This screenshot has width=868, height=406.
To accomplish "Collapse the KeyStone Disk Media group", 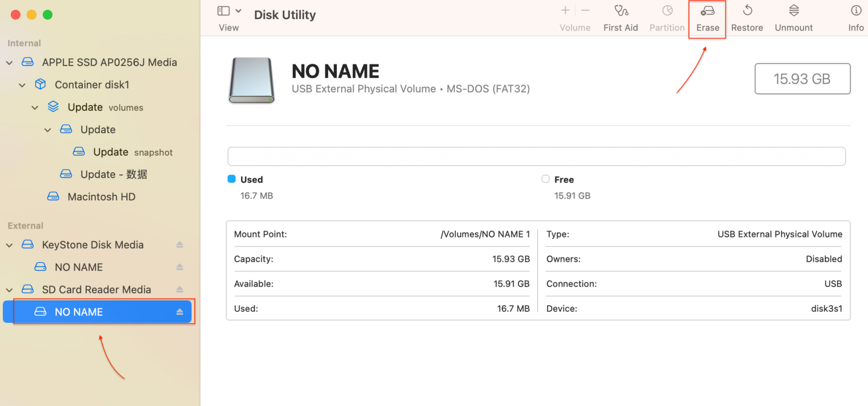I will pos(9,245).
